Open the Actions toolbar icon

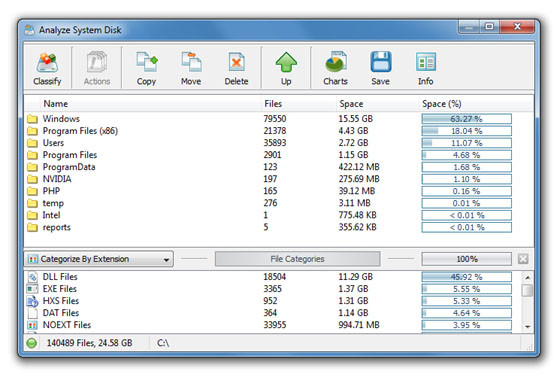point(97,62)
